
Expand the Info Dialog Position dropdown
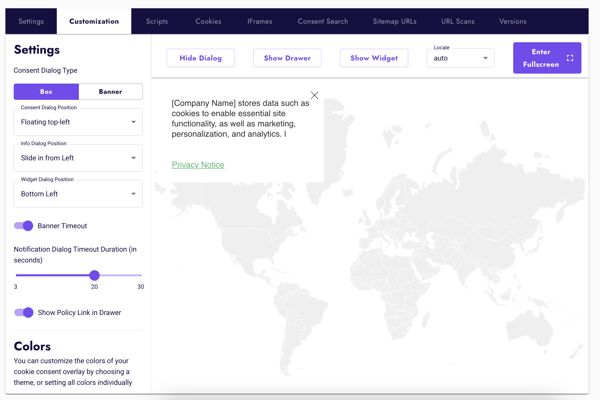tap(78, 158)
